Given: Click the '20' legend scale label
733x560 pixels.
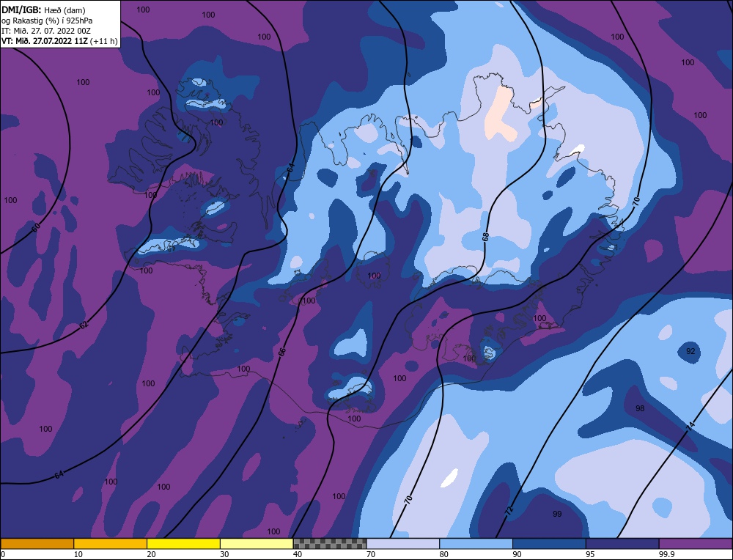Looking at the screenshot, I should coord(151,554).
